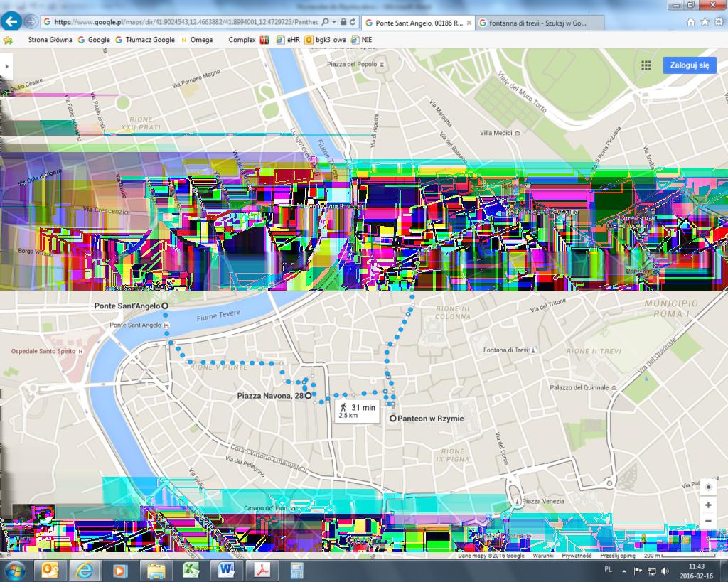
Task: Click Piazza del Popolo place label
Action: [x=355, y=64]
